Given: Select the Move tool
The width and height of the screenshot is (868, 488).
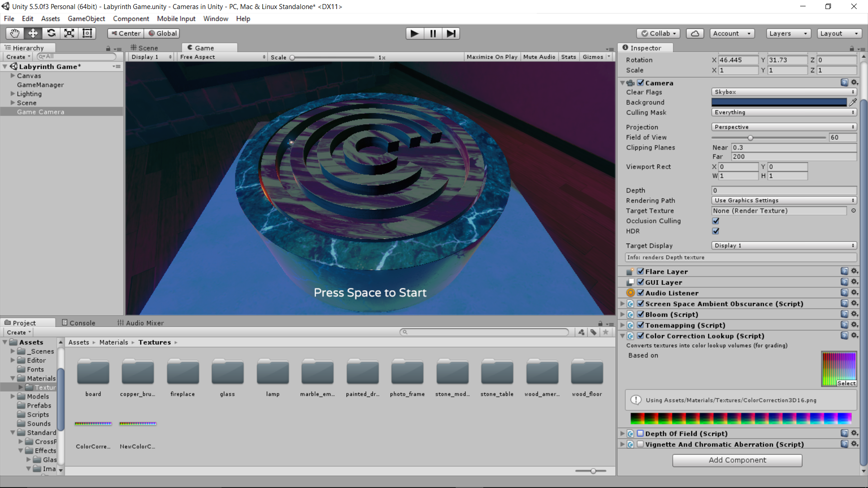Looking at the screenshot, I should coord(33,33).
